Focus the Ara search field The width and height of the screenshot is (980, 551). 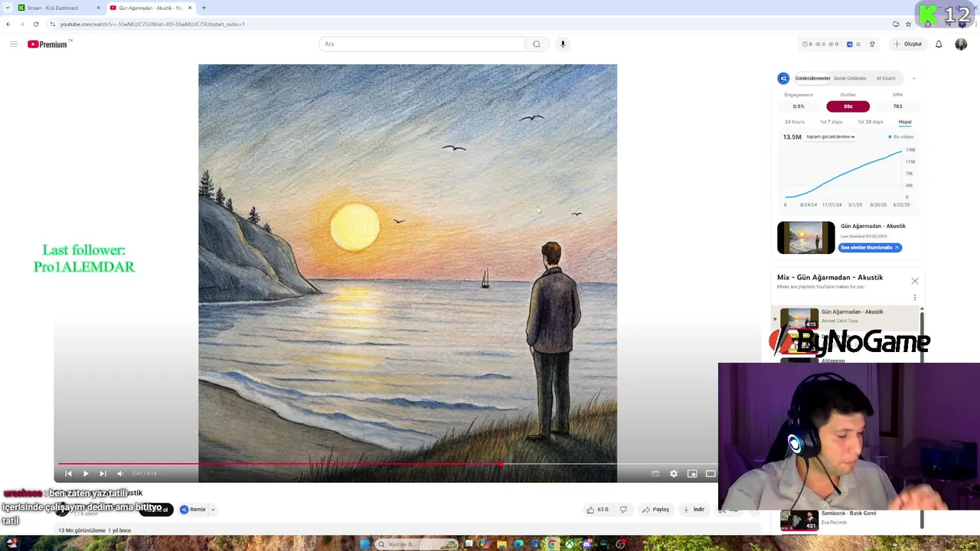422,44
